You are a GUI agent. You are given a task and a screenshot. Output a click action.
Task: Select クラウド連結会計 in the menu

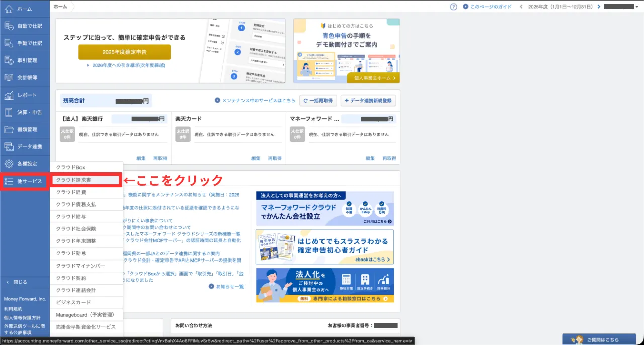[87, 290]
